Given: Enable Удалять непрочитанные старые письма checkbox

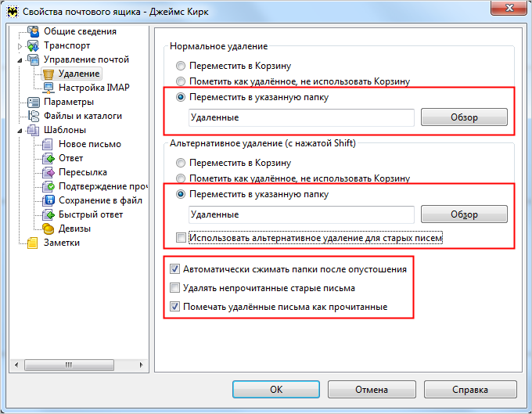Looking at the screenshot, I should tap(174, 288).
